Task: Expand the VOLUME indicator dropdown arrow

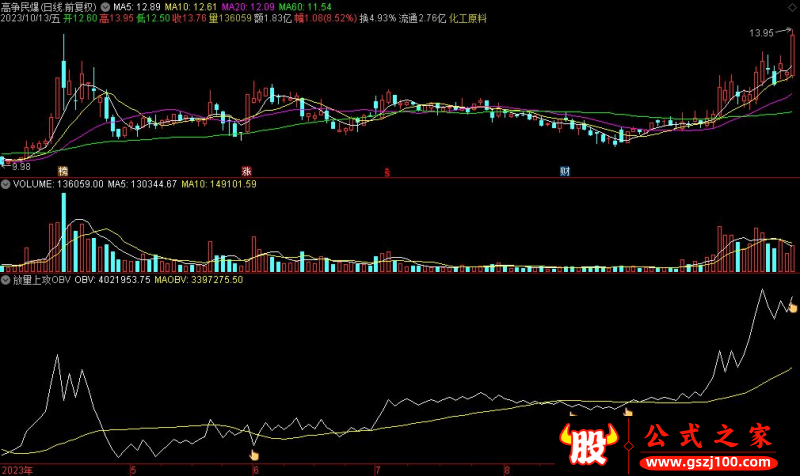Action: 5,184
